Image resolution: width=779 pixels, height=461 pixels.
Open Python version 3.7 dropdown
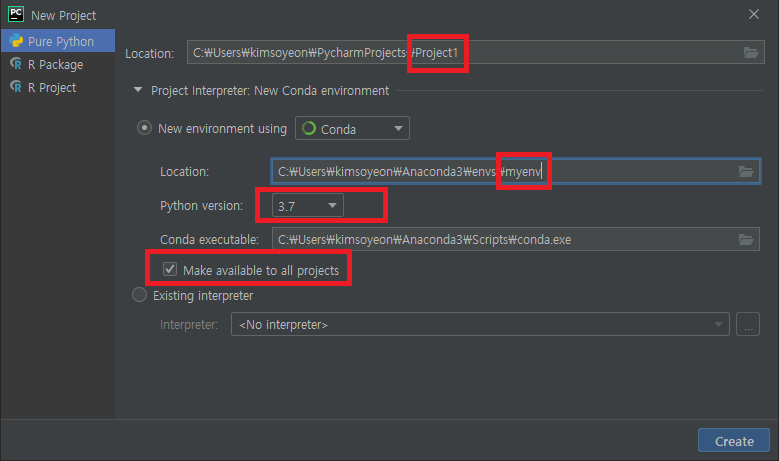[308, 205]
